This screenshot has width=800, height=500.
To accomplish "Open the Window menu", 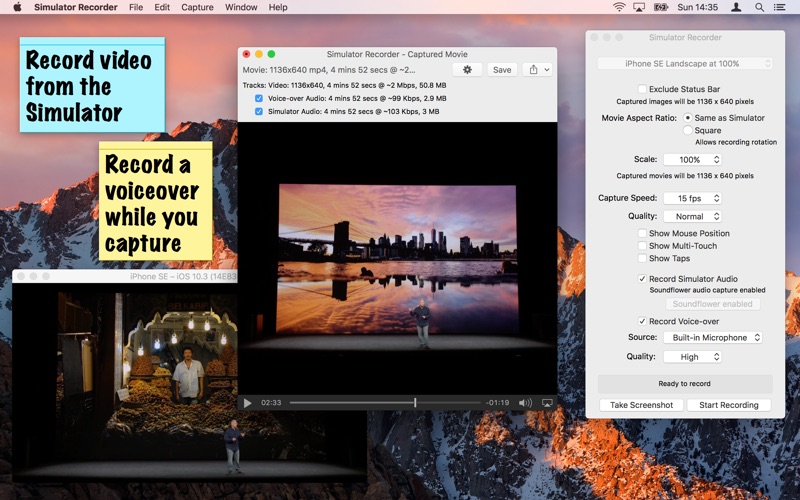I will (x=241, y=7).
